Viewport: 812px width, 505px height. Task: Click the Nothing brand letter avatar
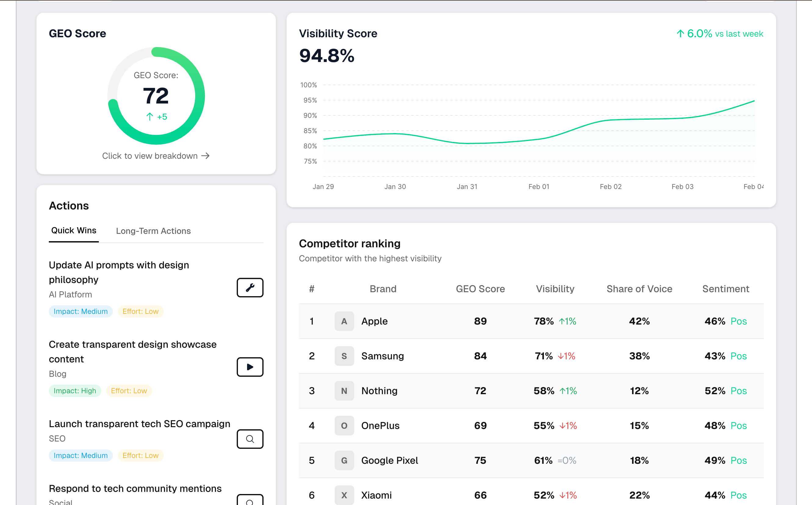pyautogui.click(x=344, y=391)
